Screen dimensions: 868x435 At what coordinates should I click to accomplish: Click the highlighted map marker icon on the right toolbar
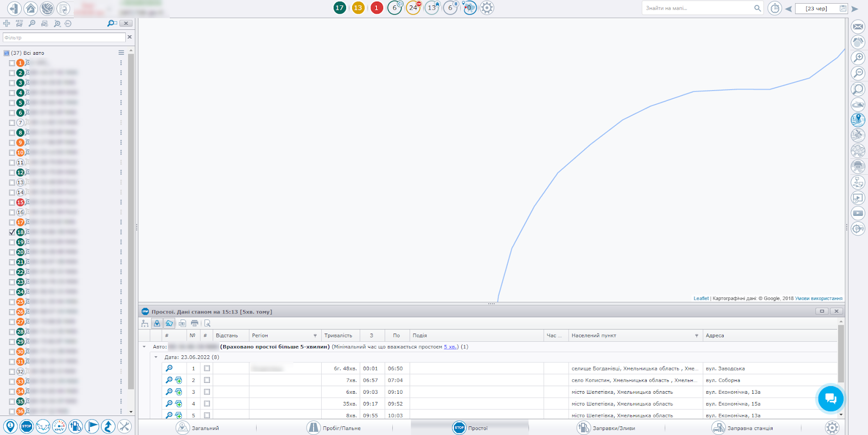tap(858, 119)
